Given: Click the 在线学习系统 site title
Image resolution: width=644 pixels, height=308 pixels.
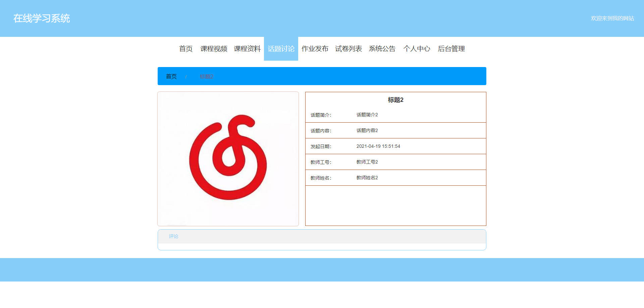Looking at the screenshot, I should pyautogui.click(x=42, y=18).
